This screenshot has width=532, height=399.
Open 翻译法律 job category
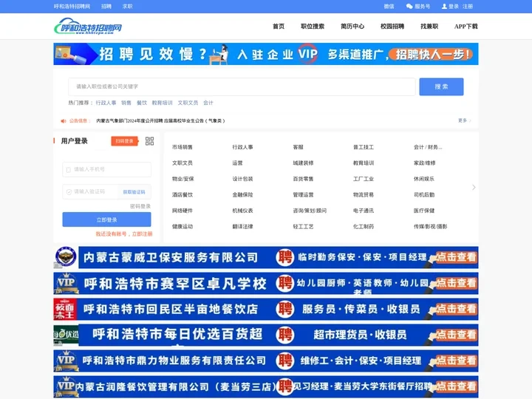pos(242,227)
